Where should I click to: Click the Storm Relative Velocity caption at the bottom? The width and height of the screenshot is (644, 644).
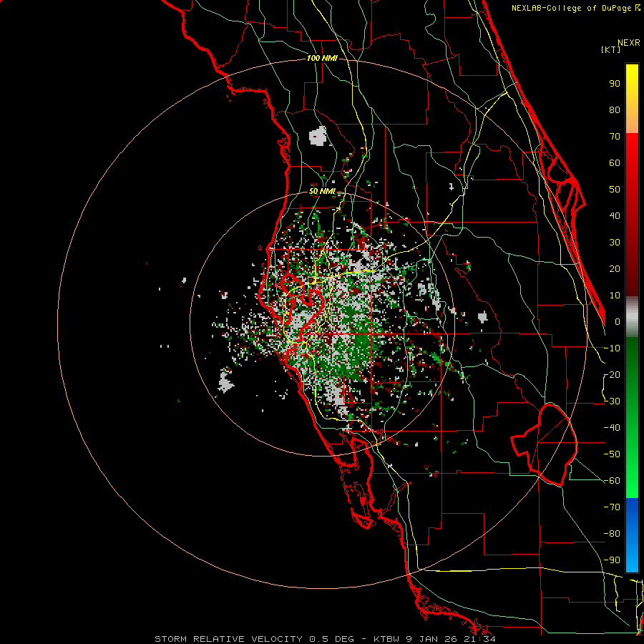325,639
